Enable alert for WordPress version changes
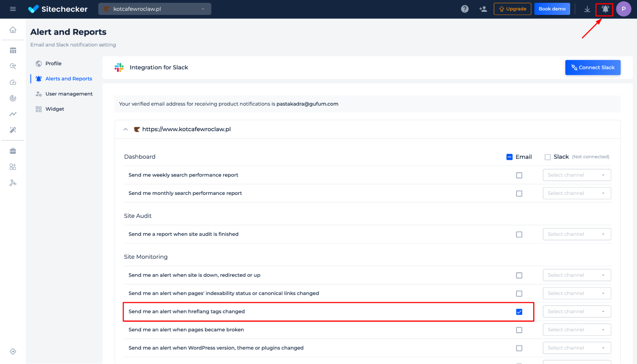 pyautogui.click(x=519, y=348)
